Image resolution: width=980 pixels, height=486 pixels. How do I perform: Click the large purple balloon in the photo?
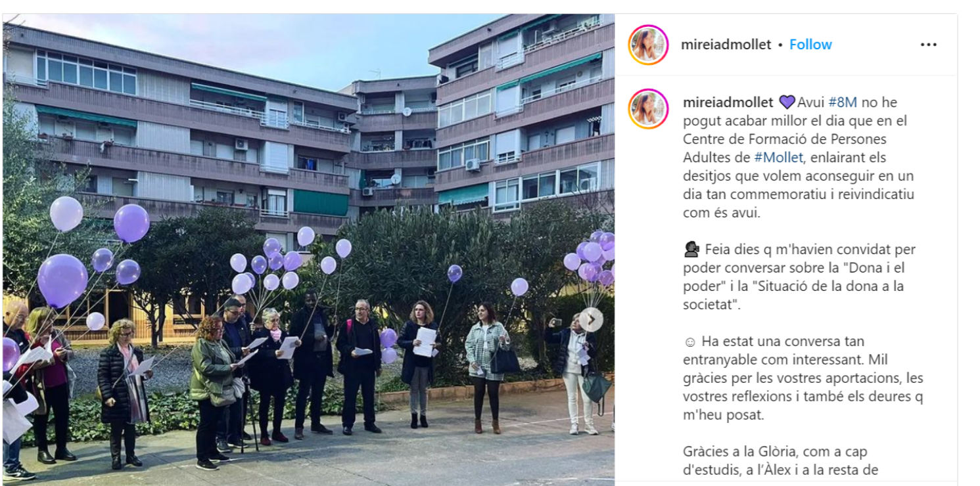62,280
